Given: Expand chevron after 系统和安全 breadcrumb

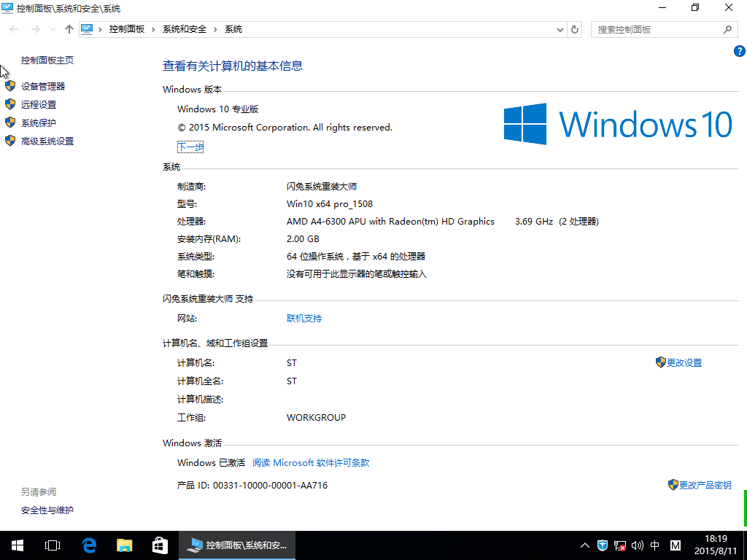Looking at the screenshot, I should click(x=215, y=29).
